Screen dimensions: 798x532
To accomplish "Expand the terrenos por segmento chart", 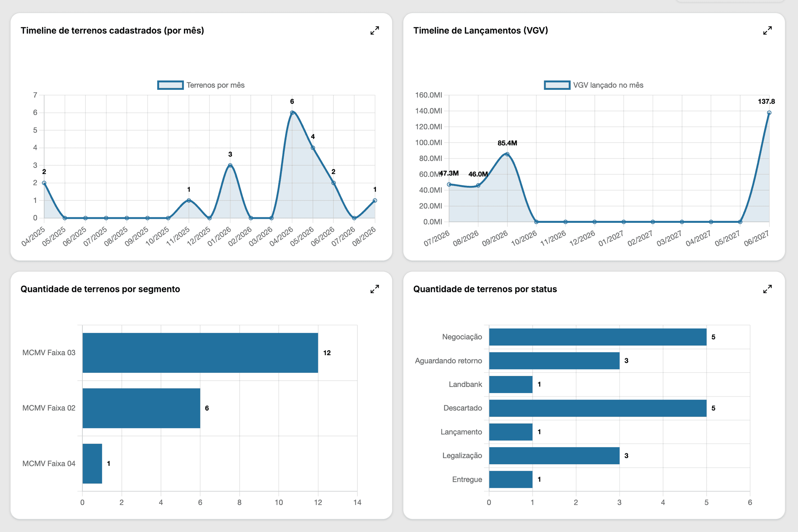I will tap(375, 289).
